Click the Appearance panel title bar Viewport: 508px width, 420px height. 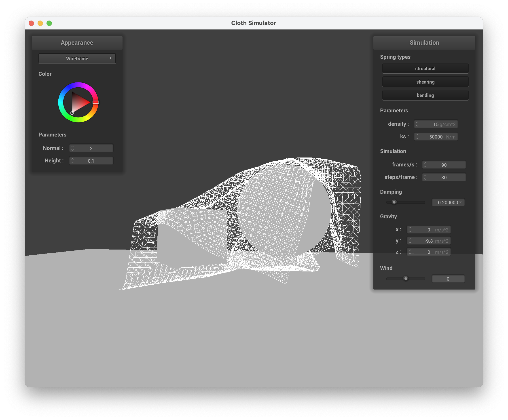click(x=77, y=42)
